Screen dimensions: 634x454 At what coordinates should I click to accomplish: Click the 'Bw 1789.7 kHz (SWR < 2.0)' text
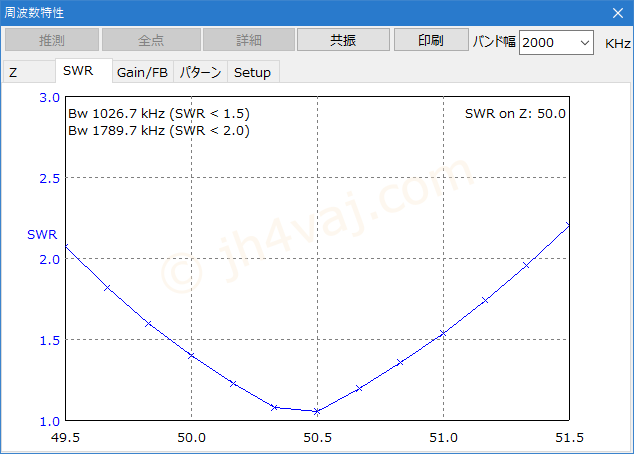159,131
